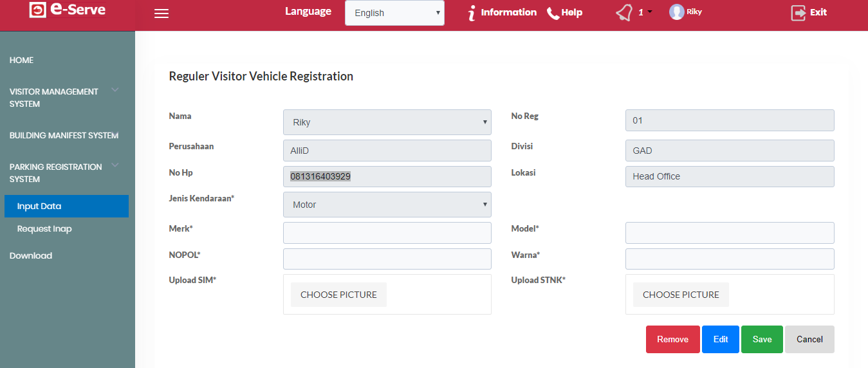Open the Information icon

(x=472, y=13)
